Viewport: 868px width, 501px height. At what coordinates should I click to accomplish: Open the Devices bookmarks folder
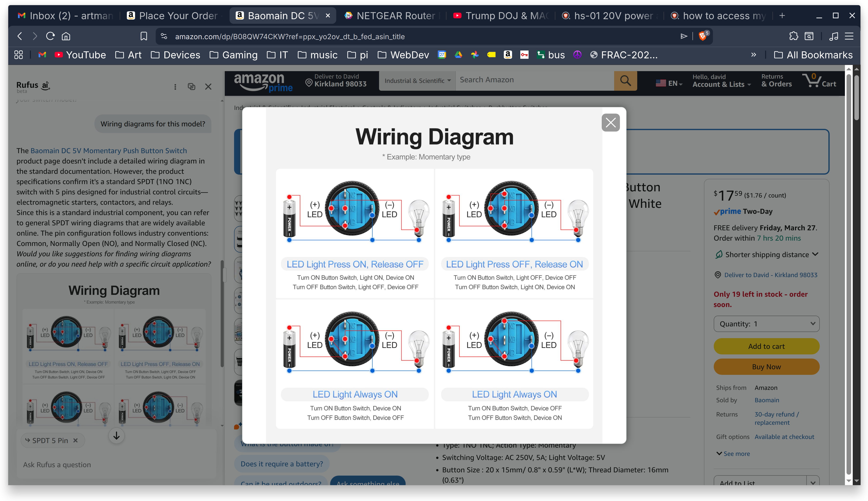(x=175, y=55)
